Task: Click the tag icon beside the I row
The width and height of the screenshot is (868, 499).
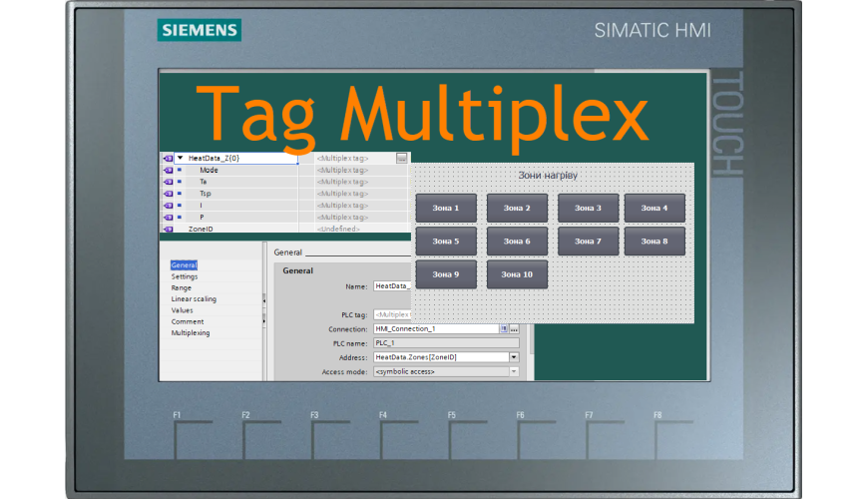Action: [x=168, y=206]
